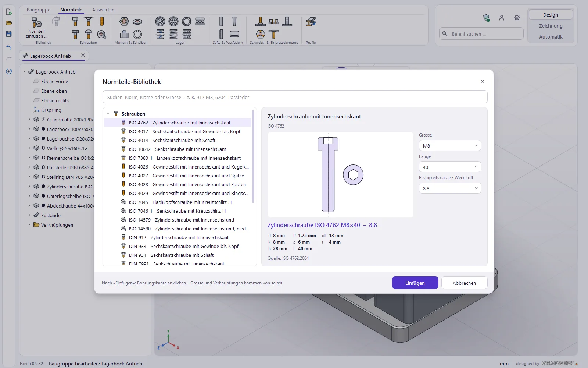Screen dimensions: 588x368
Task: Select ISO 4017 Sechskantschraube mit Gewinde bis Kopf
Action: coord(178,131)
